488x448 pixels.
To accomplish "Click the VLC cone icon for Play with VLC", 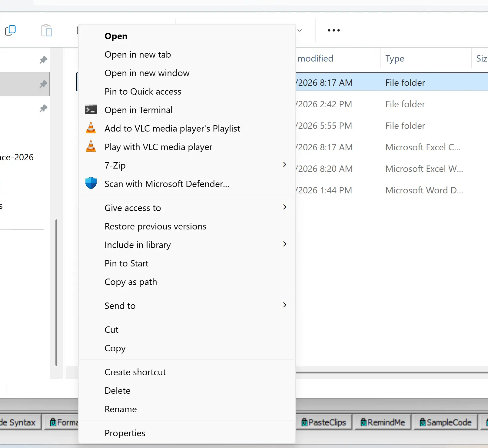I will pyautogui.click(x=91, y=146).
